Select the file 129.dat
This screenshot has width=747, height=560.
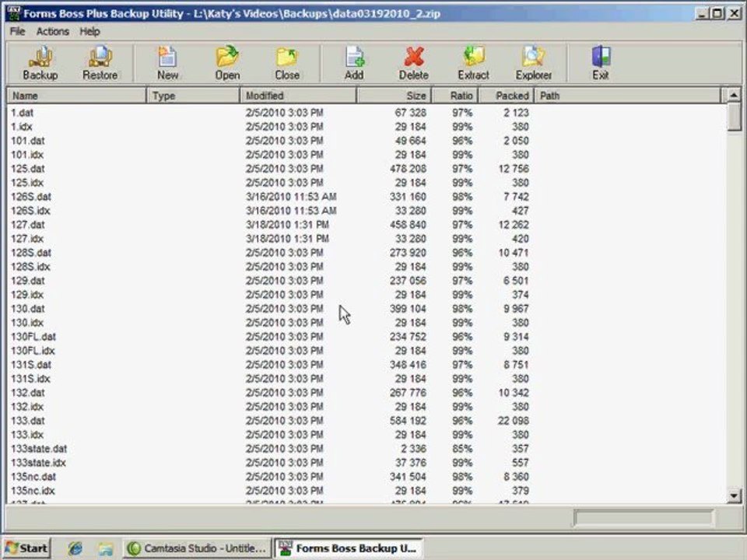click(28, 281)
